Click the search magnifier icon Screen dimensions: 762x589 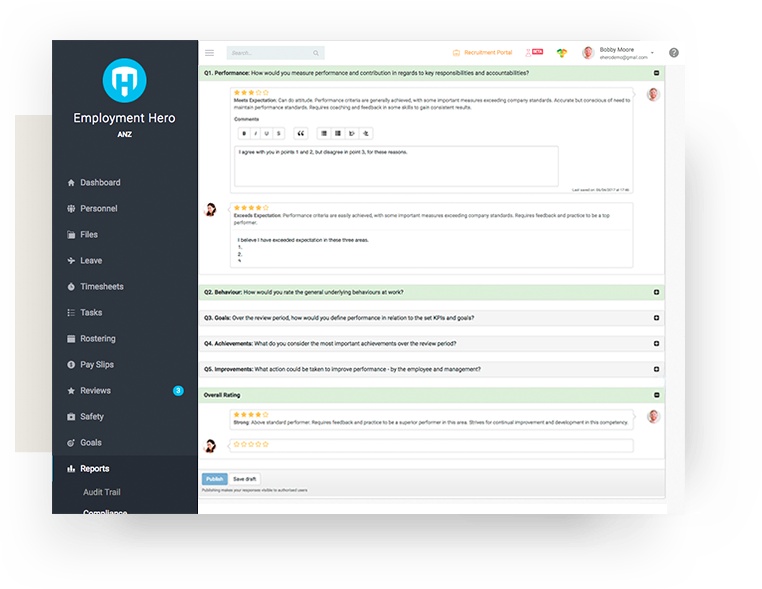click(x=316, y=53)
